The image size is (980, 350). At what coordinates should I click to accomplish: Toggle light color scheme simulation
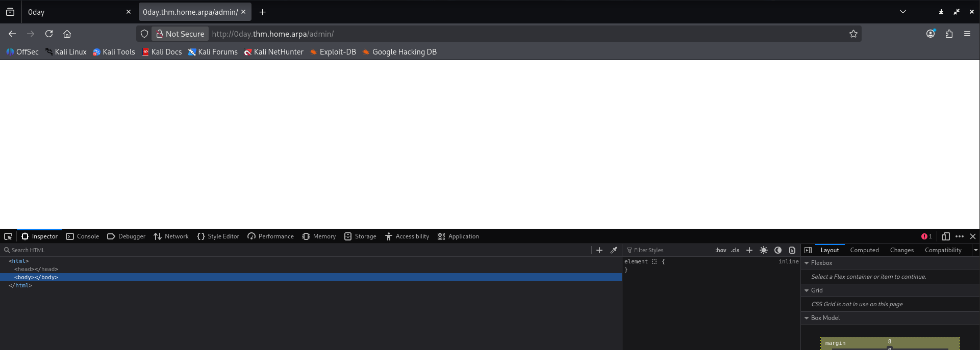tap(763, 250)
